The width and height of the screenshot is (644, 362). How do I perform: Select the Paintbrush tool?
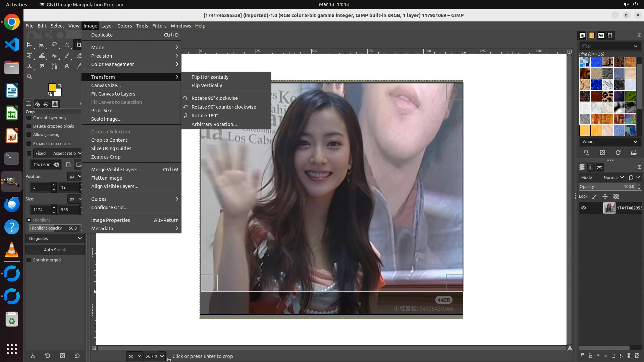click(67, 56)
